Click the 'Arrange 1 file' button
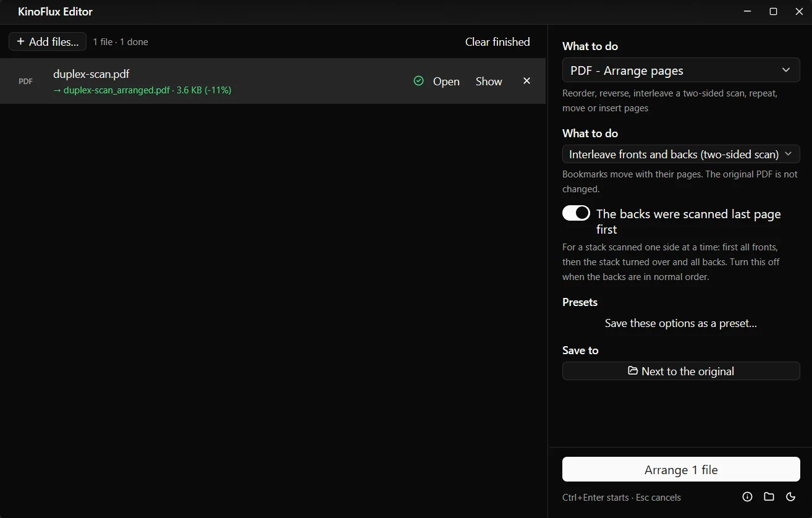Image resolution: width=812 pixels, height=518 pixels. tap(681, 469)
